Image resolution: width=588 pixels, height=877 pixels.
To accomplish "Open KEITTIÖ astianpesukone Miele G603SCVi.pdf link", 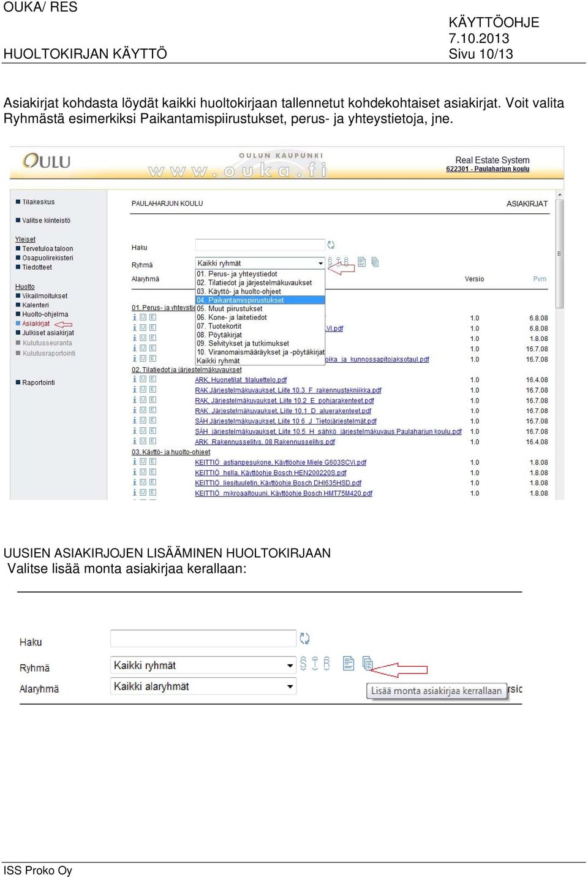I will 281,462.
